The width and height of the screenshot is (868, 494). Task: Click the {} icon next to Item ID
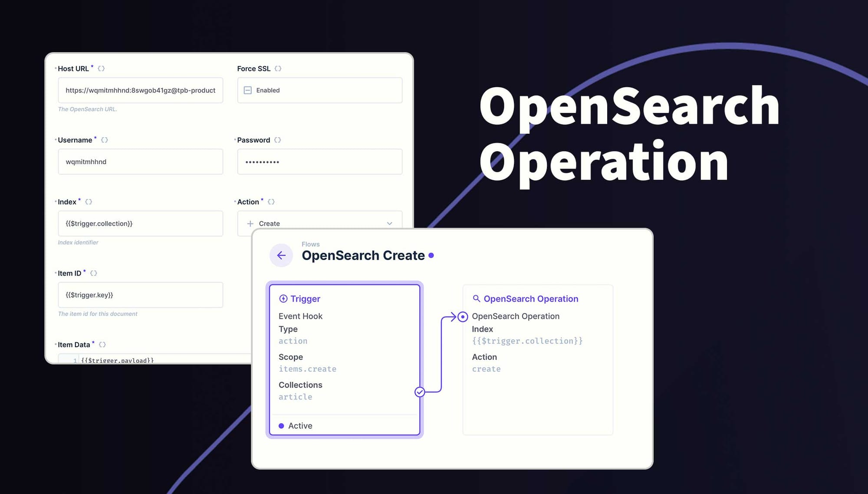pyautogui.click(x=94, y=273)
